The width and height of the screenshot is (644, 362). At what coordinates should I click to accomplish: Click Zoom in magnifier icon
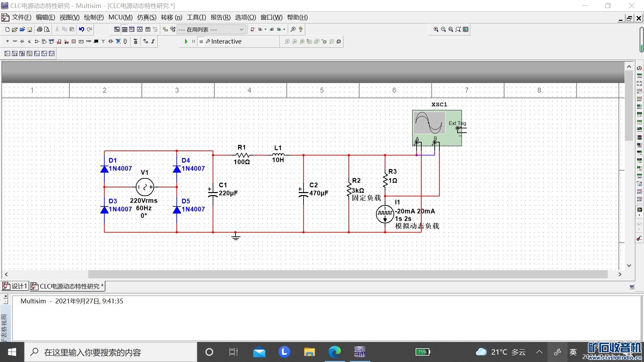click(x=436, y=29)
